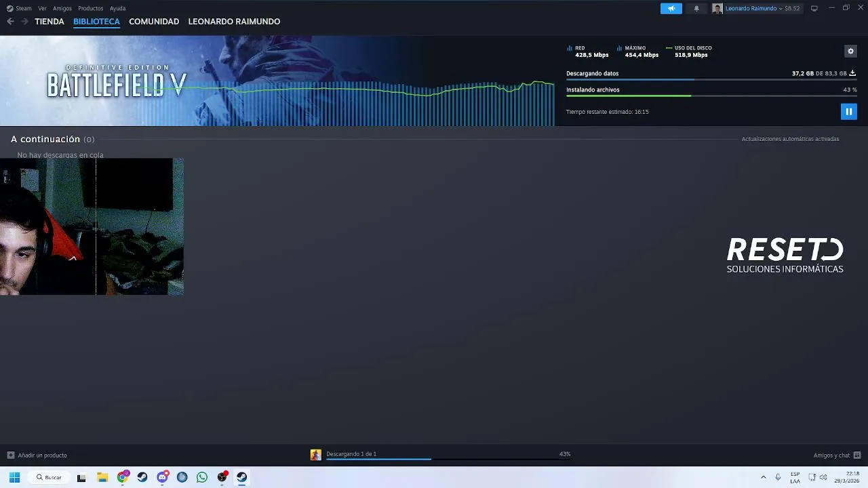This screenshot has width=868, height=488.
Task: Click 'Añadir un producto' button
Action: 37,455
